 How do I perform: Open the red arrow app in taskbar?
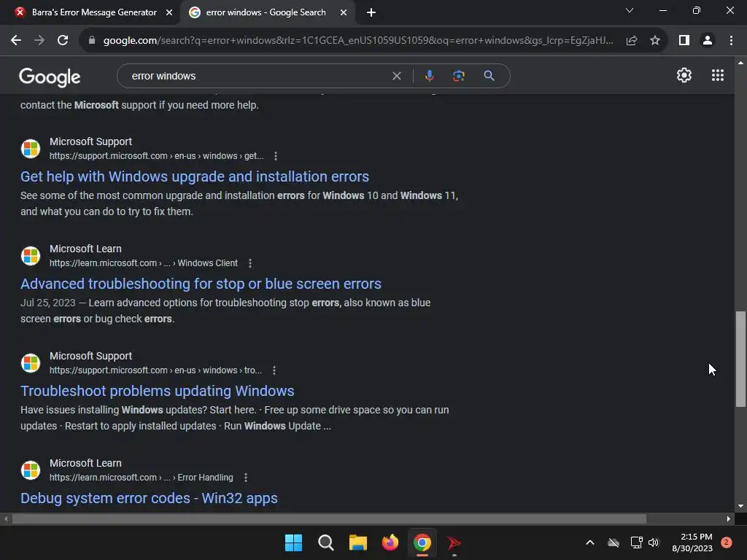[454, 542]
